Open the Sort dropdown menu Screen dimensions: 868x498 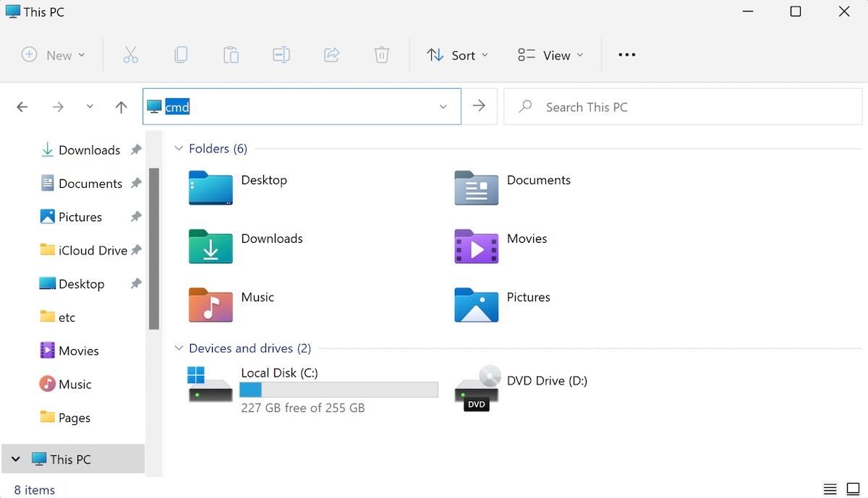pos(457,54)
